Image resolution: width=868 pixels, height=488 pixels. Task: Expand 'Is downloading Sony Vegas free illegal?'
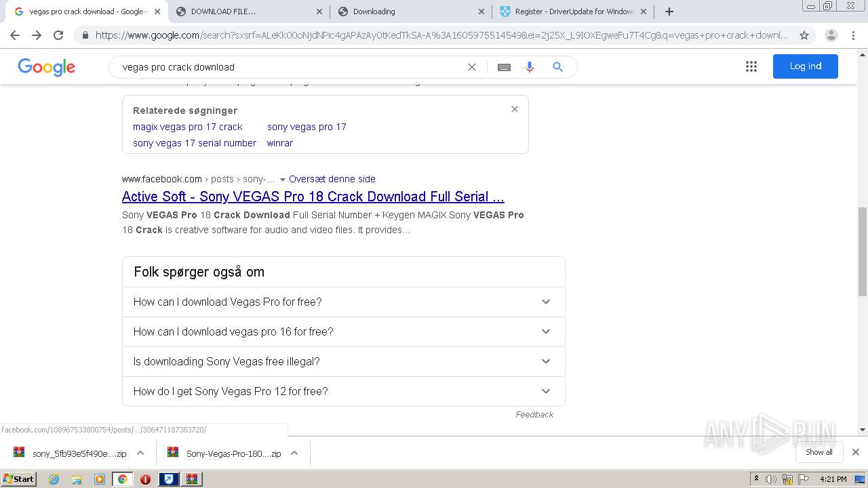coord(343,361)
